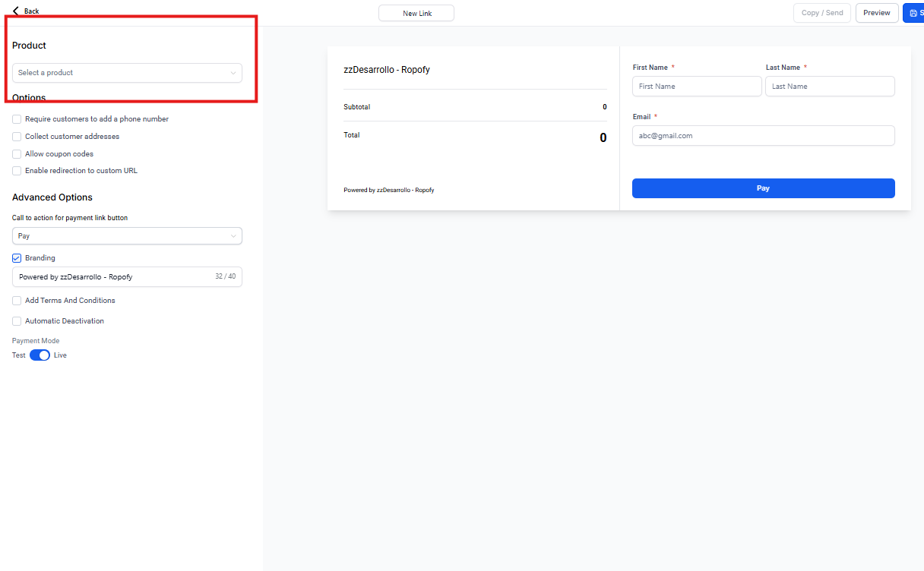The image size is (924, 571).
Task: Click the Save button icon
Action: [x=913, y=13]
